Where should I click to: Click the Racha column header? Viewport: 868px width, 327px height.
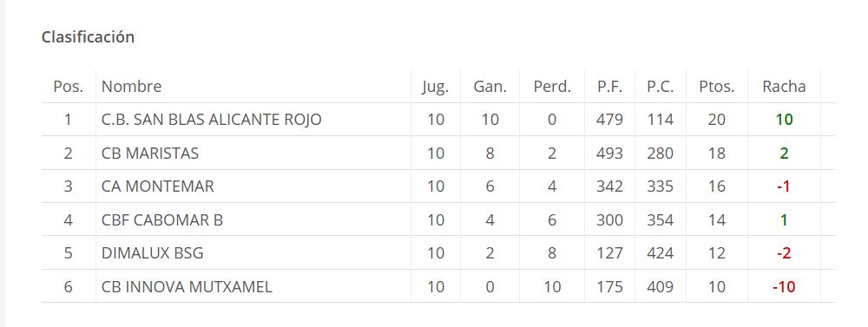click(784, 87)
